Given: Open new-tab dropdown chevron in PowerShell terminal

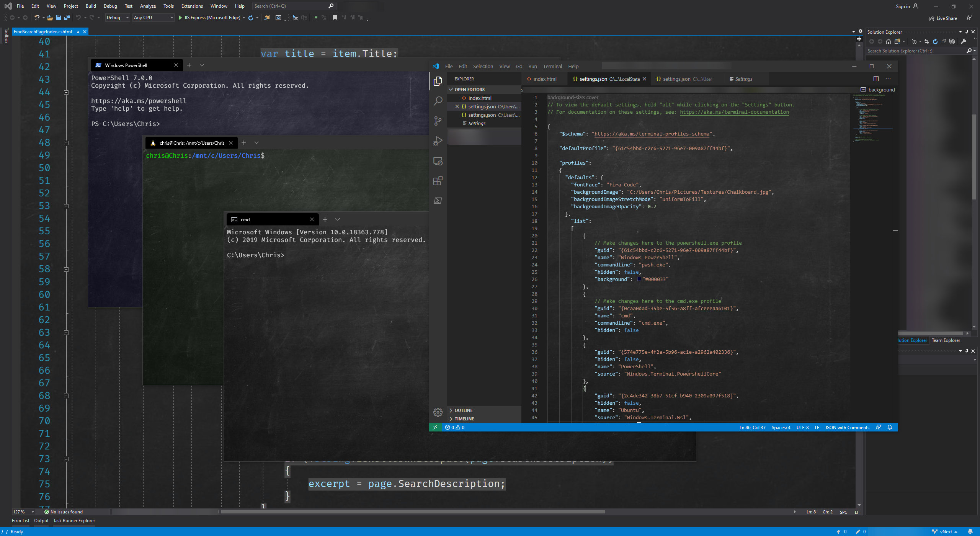Looking at the screenshot, I should pos(202,65).
